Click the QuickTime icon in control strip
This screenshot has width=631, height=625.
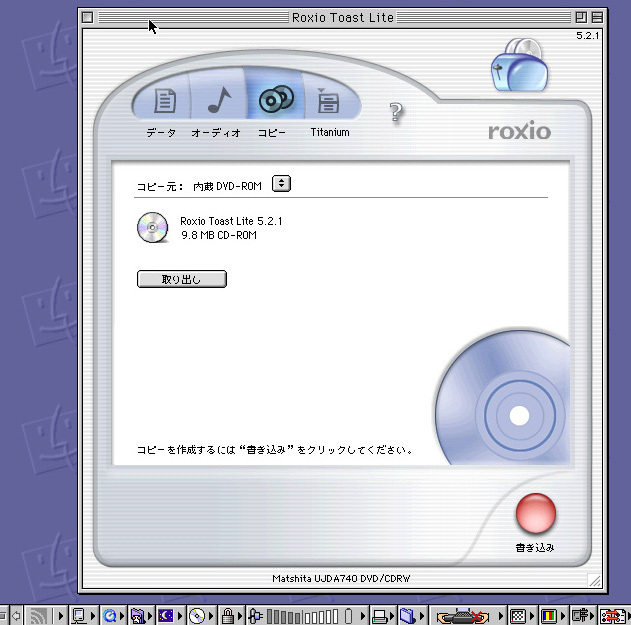tap(109, 616)
